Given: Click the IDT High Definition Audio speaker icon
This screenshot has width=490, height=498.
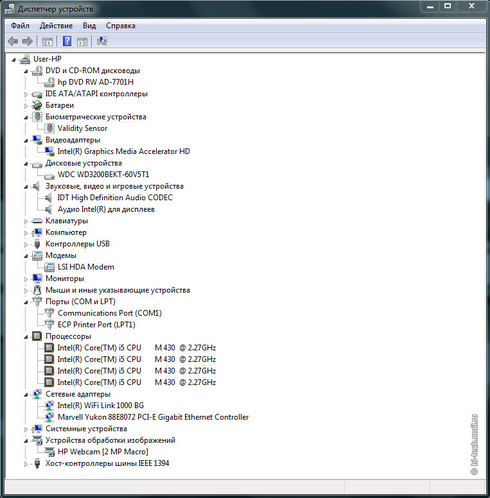Looking at the screenshot, I should tap(49, 198).
